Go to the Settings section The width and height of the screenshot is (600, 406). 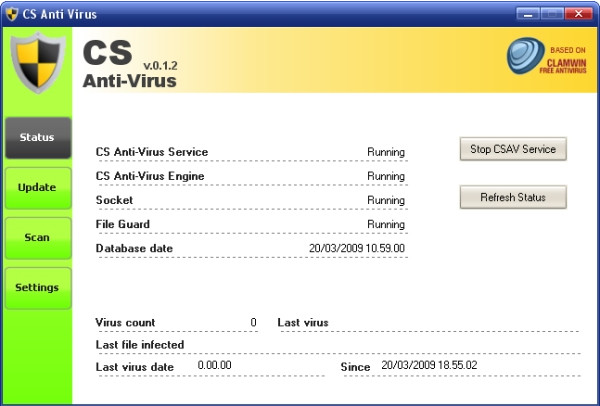(38, 288)
